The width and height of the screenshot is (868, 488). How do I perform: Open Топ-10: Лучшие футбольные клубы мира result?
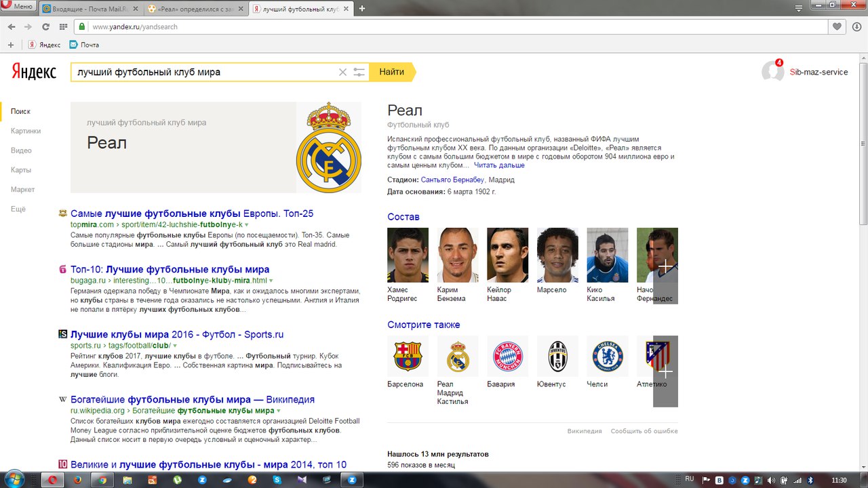(170, 269)
